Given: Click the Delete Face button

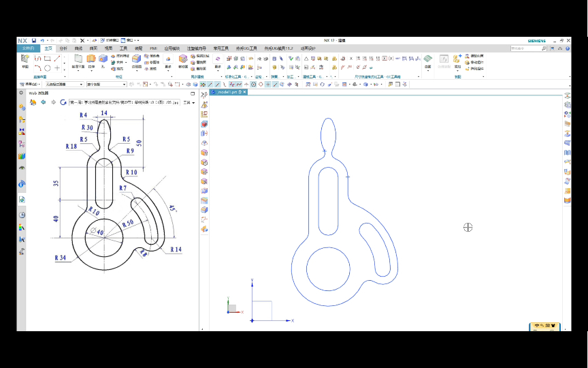Looking at the screenshot, I should click(x=199, y=69).
